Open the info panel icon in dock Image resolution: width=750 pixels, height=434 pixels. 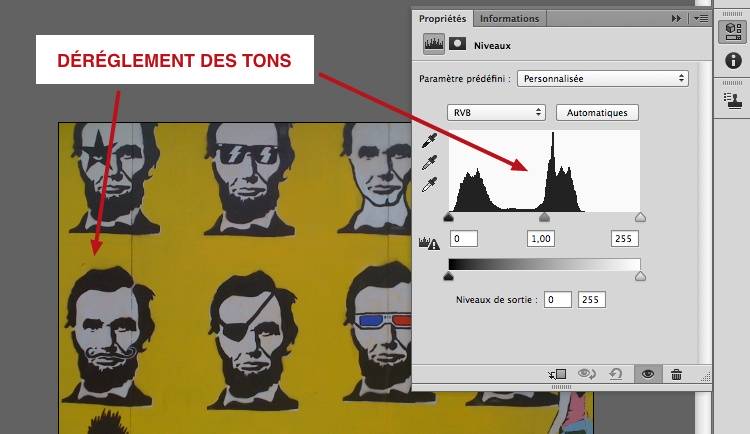tap(733, 61)
